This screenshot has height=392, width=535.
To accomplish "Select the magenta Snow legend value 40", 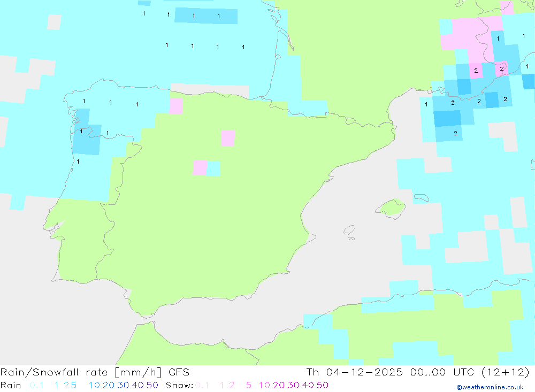I will (x=308, y=385).
